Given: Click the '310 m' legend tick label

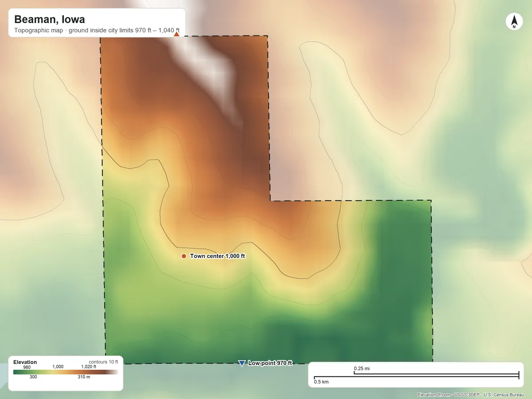Looking at the screenshot, I should pyautogui.click(x=84, y=377).
